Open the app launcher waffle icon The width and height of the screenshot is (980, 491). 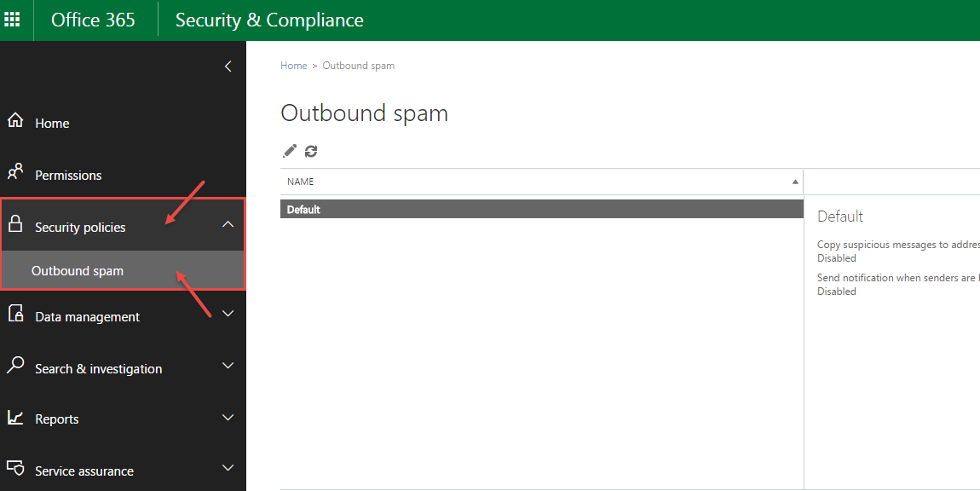13,20
